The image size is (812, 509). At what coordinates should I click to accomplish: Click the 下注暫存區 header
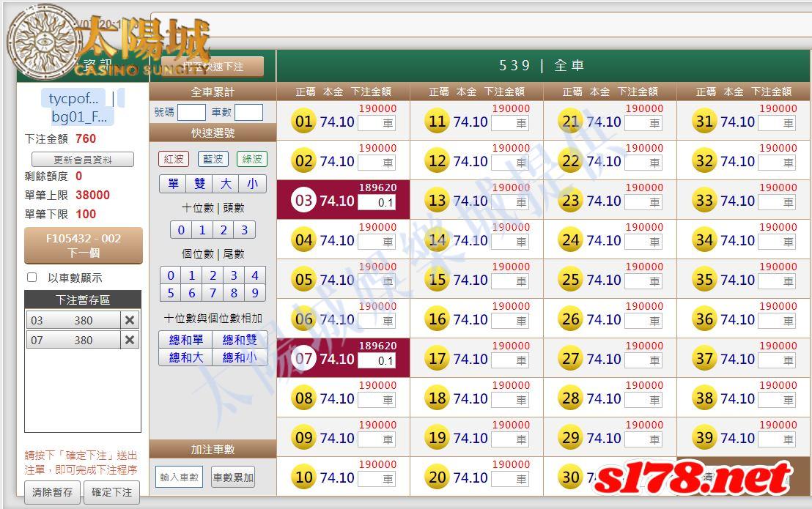[83, 300]
